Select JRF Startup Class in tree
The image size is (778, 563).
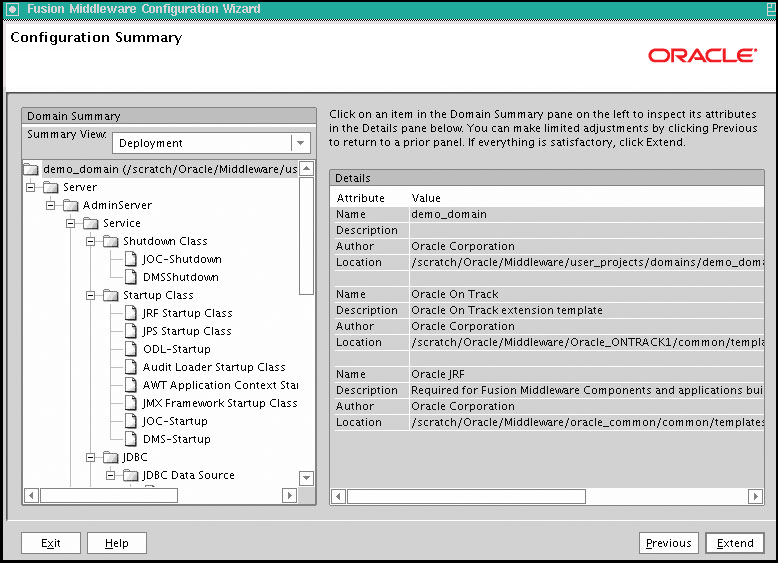coord(187,313)
